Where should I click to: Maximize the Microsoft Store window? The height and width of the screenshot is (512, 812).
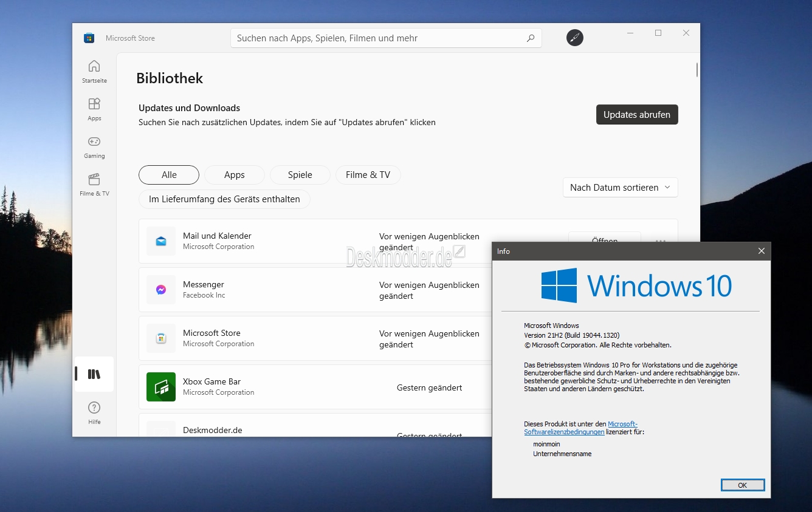click(x=658, y=33)
